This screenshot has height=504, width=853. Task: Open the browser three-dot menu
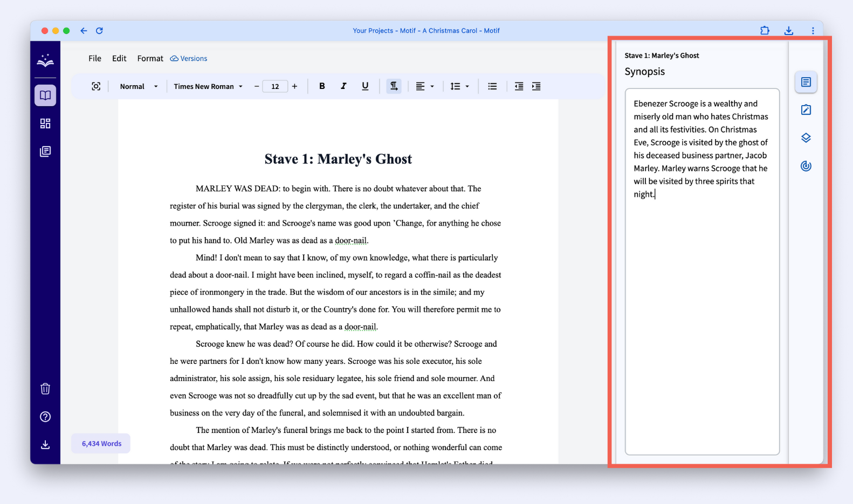point(813,31)
